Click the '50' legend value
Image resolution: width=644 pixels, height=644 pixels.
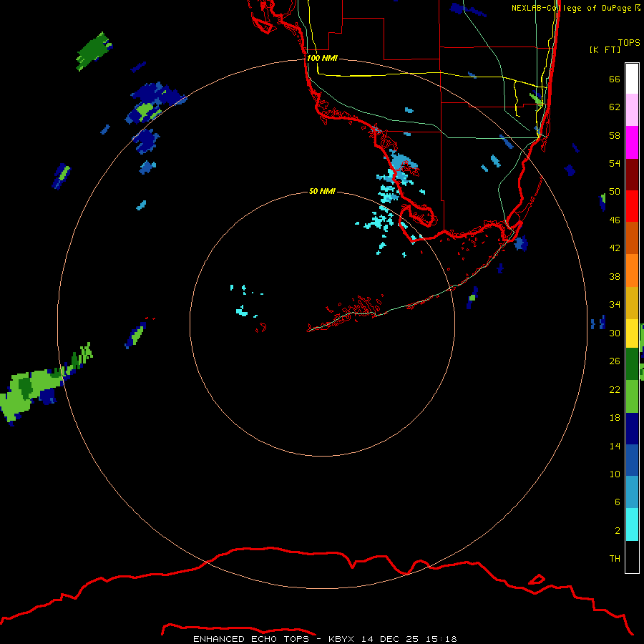615,192
